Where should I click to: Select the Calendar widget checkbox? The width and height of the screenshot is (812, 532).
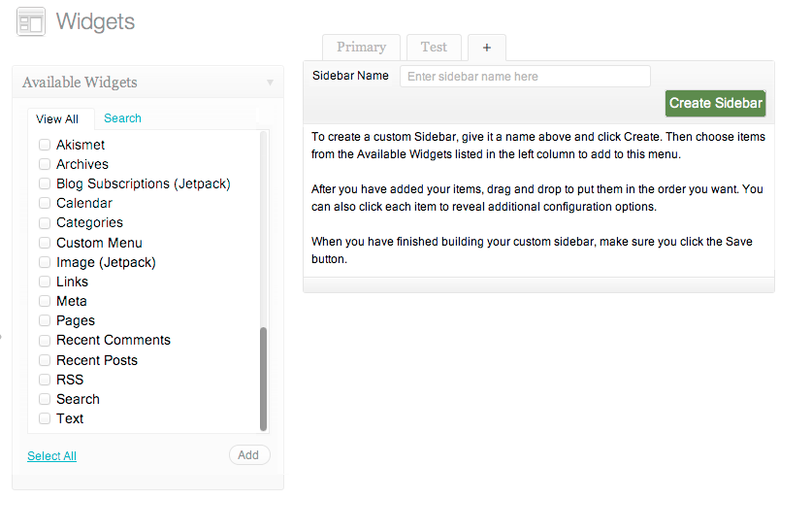point(45,203)
